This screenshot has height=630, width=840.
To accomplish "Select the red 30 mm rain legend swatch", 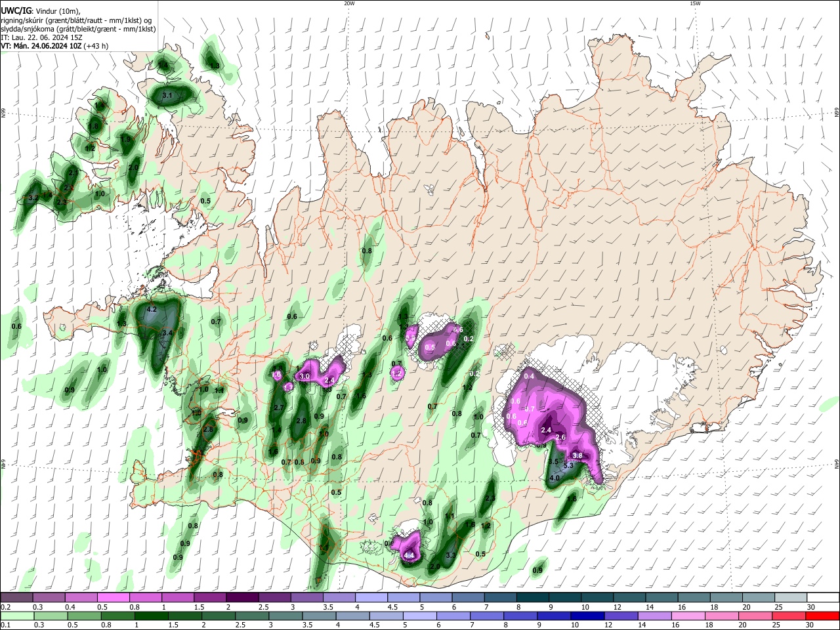I will [x=823, y=616].
